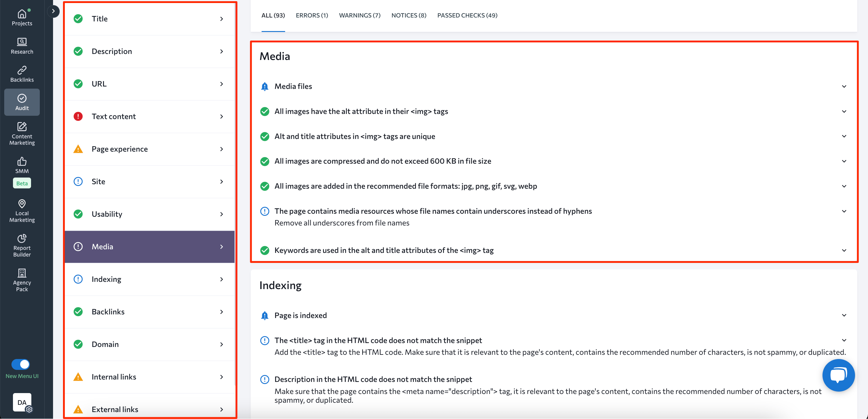Open the Agency Pack building icon
Viewport: 868px width, 419px height.
coord(22,273)
